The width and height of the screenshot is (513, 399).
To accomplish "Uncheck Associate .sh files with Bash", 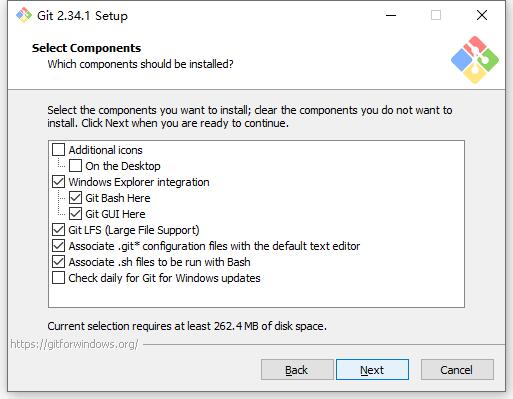I will coord(58,262).
